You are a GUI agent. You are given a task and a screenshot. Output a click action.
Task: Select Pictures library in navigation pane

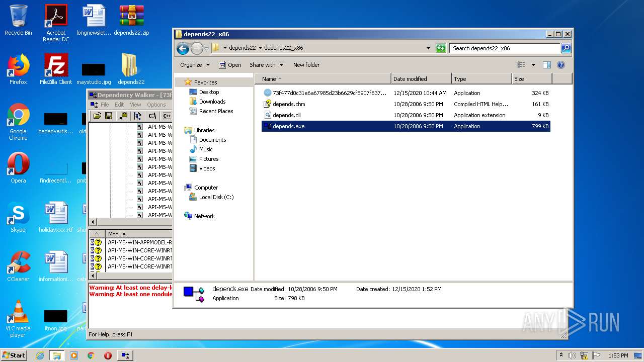[x=208, y=159]
